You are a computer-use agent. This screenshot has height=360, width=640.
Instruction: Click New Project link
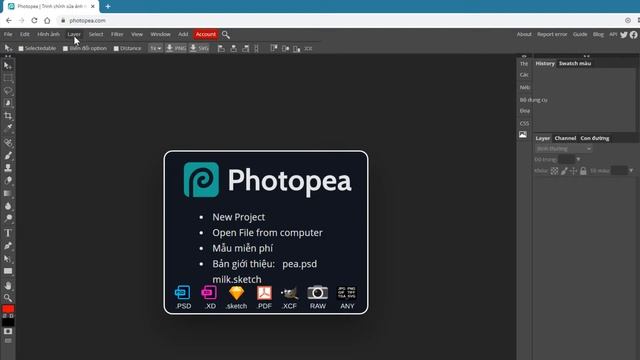coord(238,217)
